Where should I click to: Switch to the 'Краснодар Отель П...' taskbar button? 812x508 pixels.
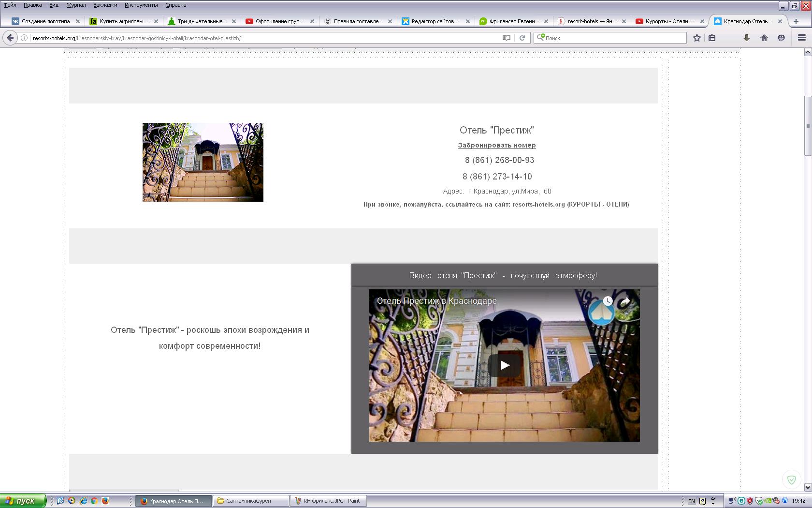[x=174, y=501]
